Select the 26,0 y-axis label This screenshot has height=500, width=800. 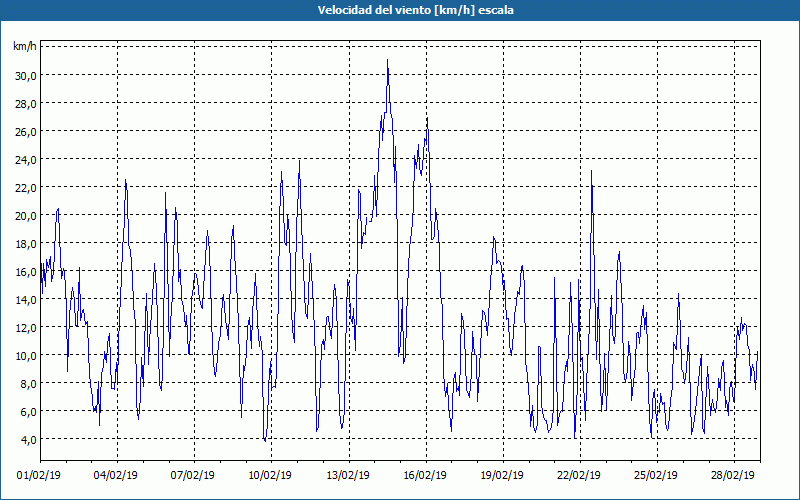pos(25,132)
